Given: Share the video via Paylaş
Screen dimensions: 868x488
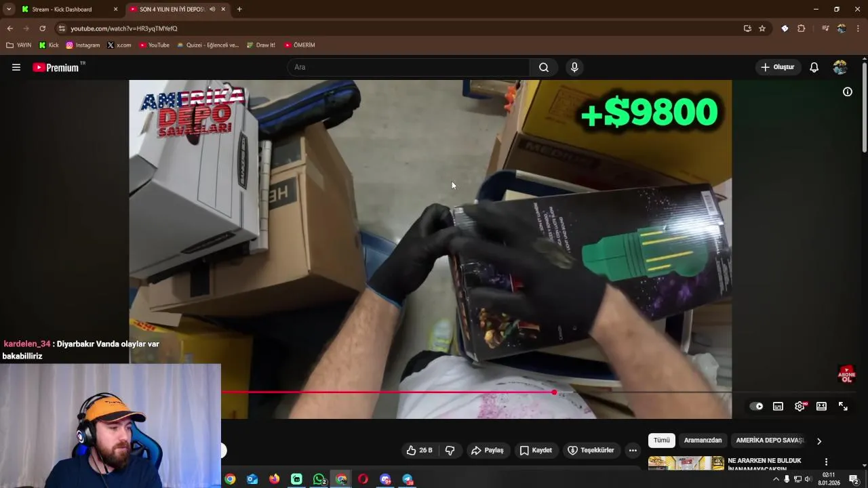Looking at the screenshot, I should [x=488, y=450].
